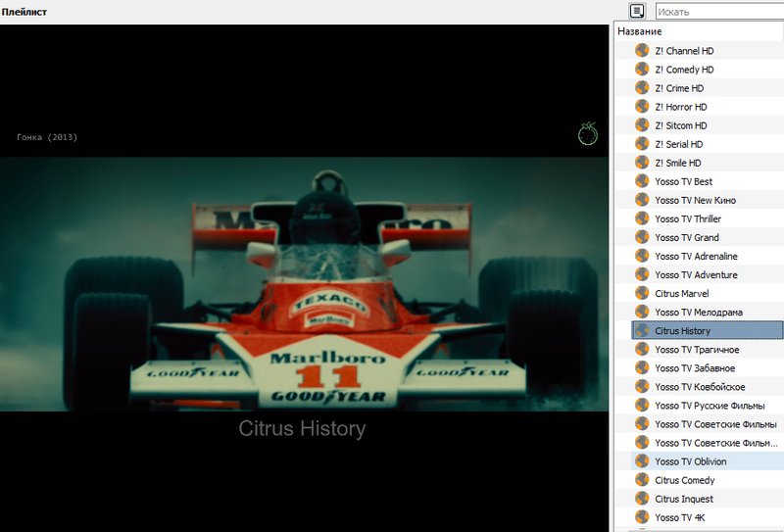Viewport: 784px width, 532px height.
Task: Select Citrus Inquest in the playlist
Action: tap(683, 499)
